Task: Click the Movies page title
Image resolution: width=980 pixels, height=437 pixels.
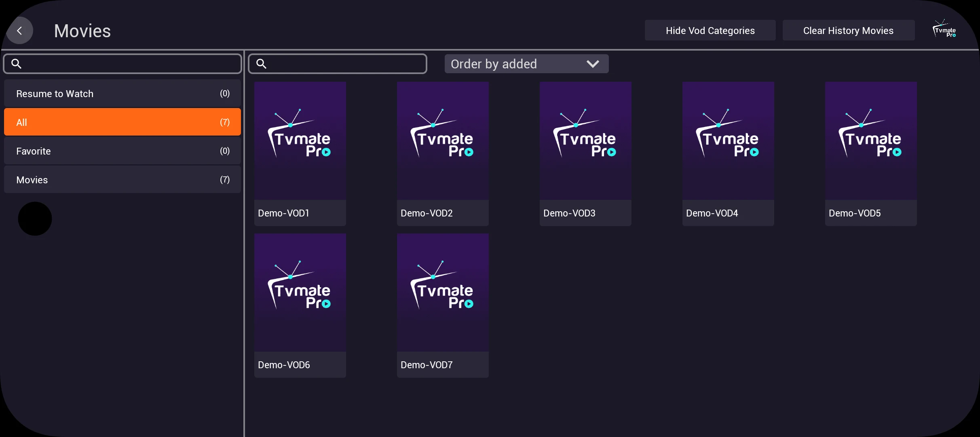Action: click(82, 31)
